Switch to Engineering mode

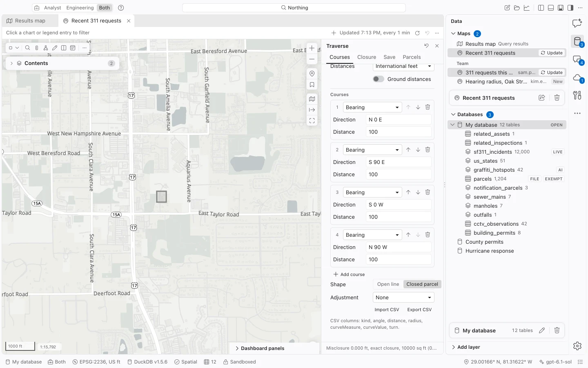click(x=80, y=8)
